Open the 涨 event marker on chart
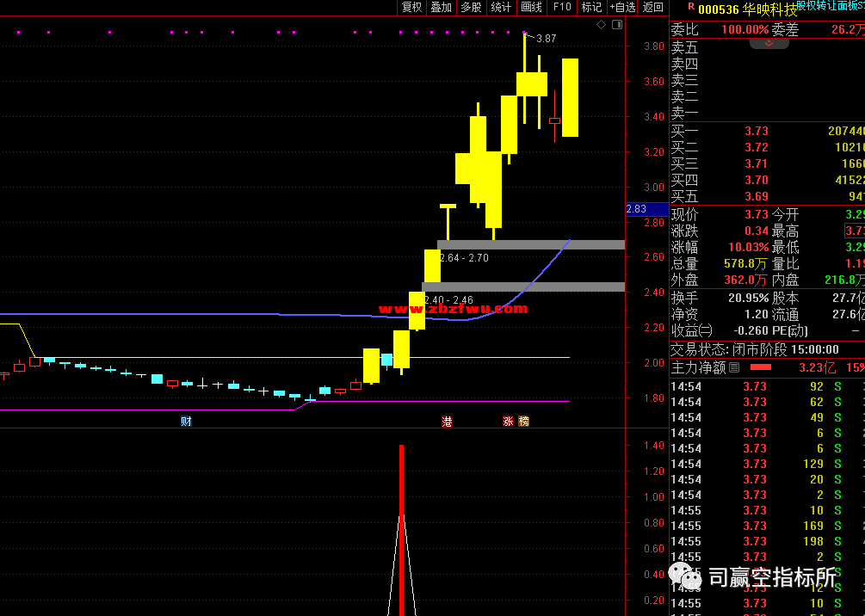Viewport: 865px width, 616px height. pos(508,422)
